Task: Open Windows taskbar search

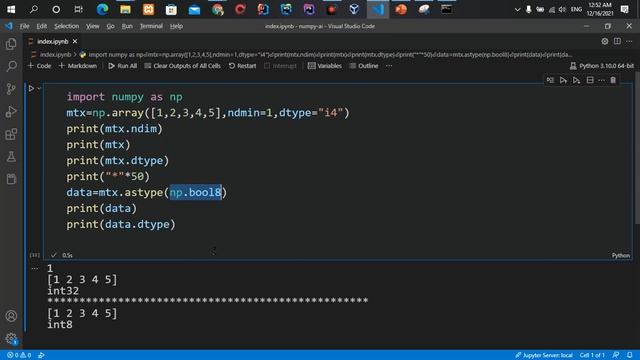Action: pyautogui.click(x=33, y=9)
